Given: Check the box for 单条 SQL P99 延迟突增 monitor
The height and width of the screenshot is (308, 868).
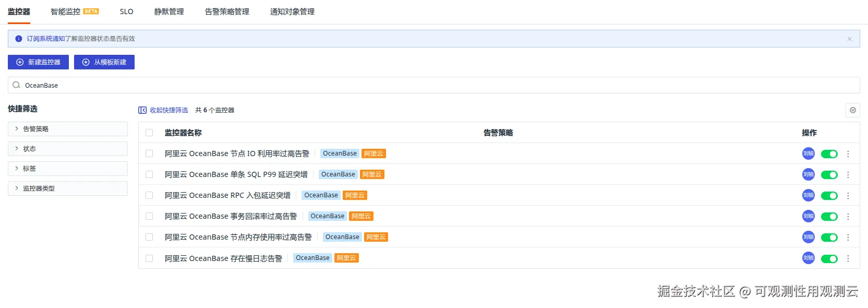Looking at the screenshot, I should coord(149,174).
